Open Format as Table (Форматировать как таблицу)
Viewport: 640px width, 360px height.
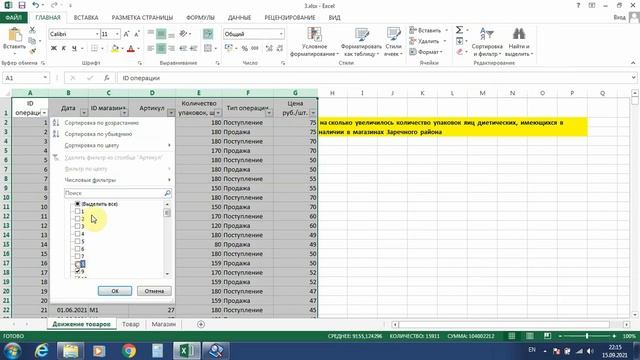pyautogui.click(x=361, y=42)
